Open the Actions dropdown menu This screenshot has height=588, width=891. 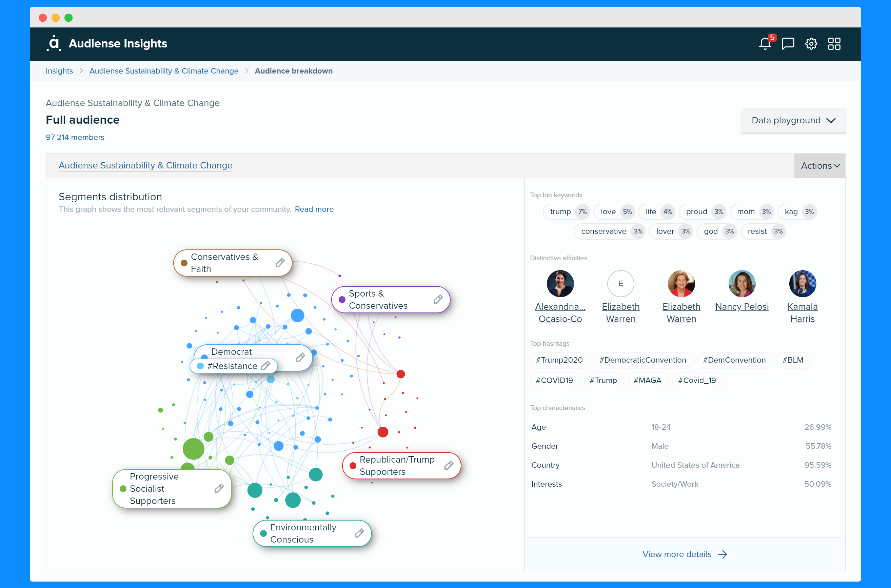pyautogui.click(x=820, y=166)
